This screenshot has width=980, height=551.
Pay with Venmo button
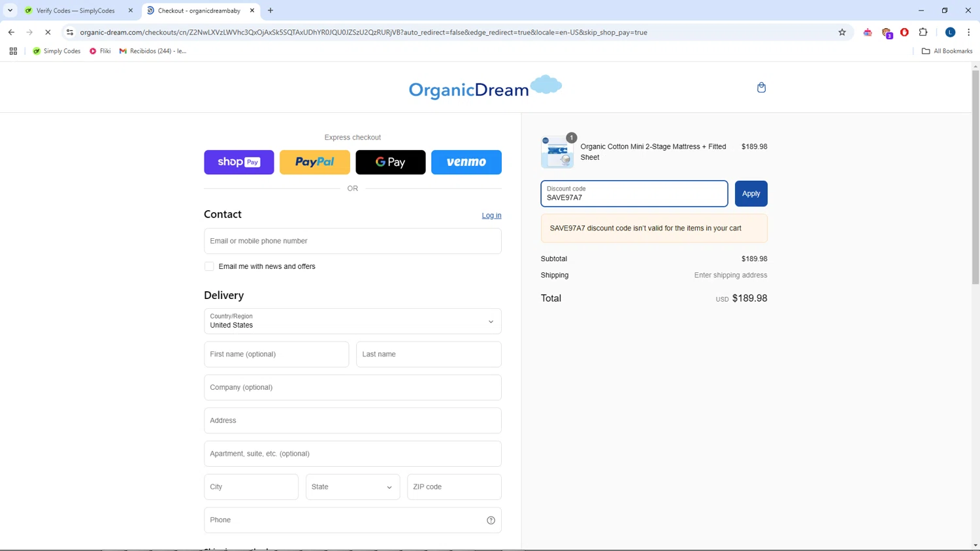pos(466,162)
